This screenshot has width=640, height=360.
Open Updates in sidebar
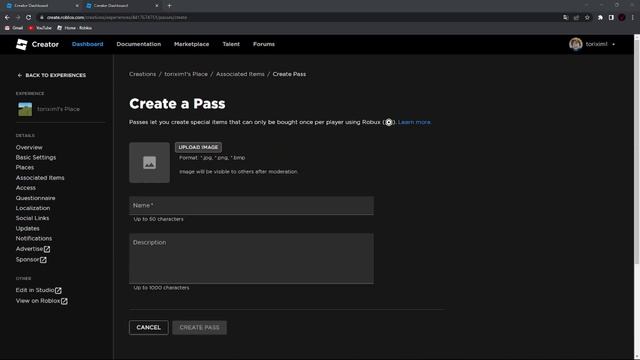pos(28,229)
